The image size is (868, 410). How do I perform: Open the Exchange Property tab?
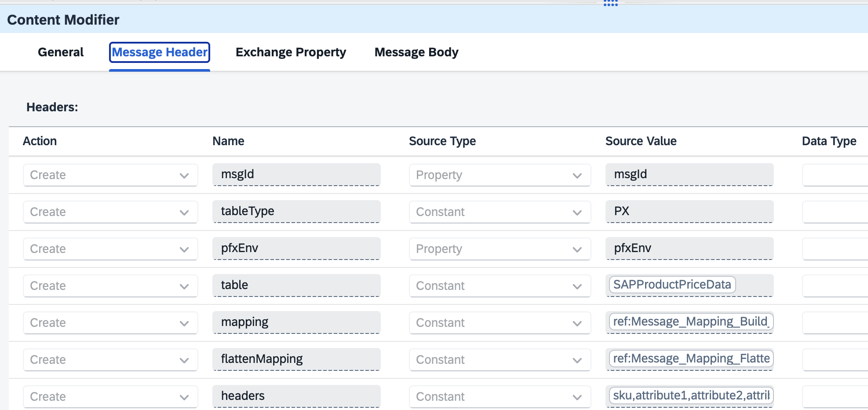click(291, 52)
